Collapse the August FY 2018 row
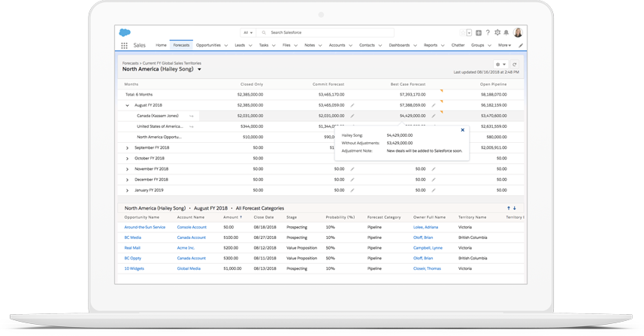The height and width of the screenshot is (336, 644). tap(127, 105)
